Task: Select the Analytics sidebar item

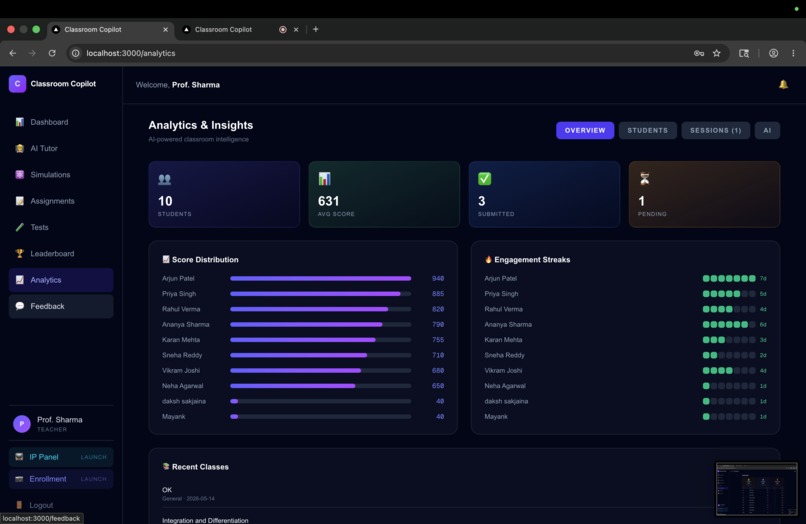Action: [61, 280]
